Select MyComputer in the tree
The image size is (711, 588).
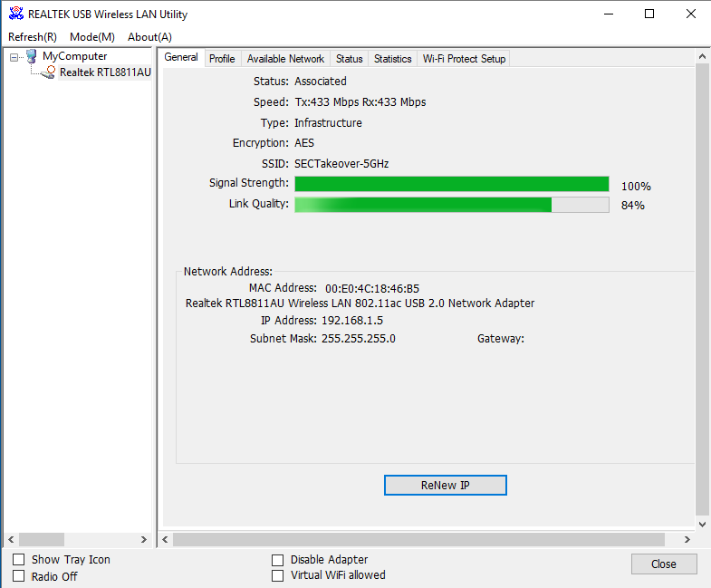[75, 56]
